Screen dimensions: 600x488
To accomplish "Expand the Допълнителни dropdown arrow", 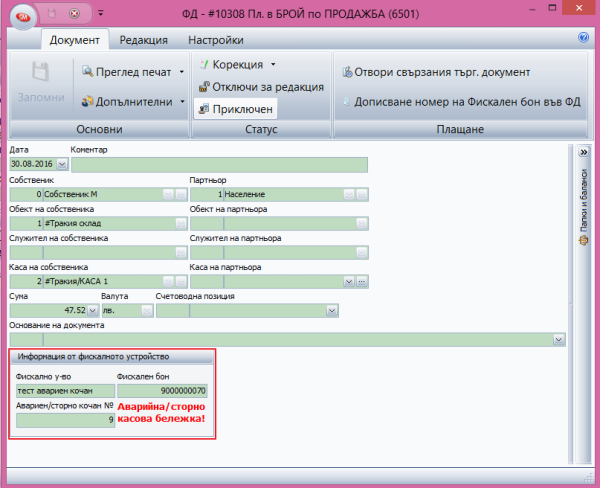I will [183, 101].
